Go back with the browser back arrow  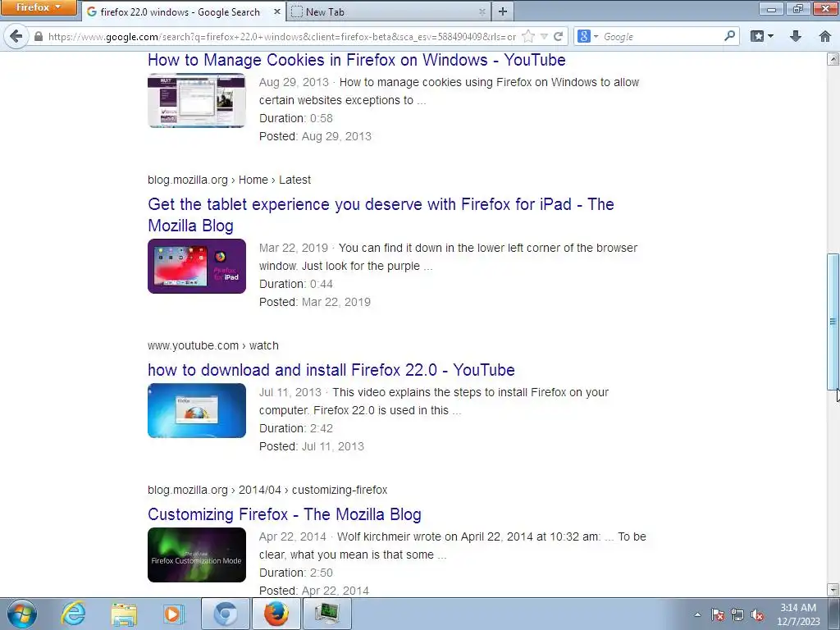point(16,36)
